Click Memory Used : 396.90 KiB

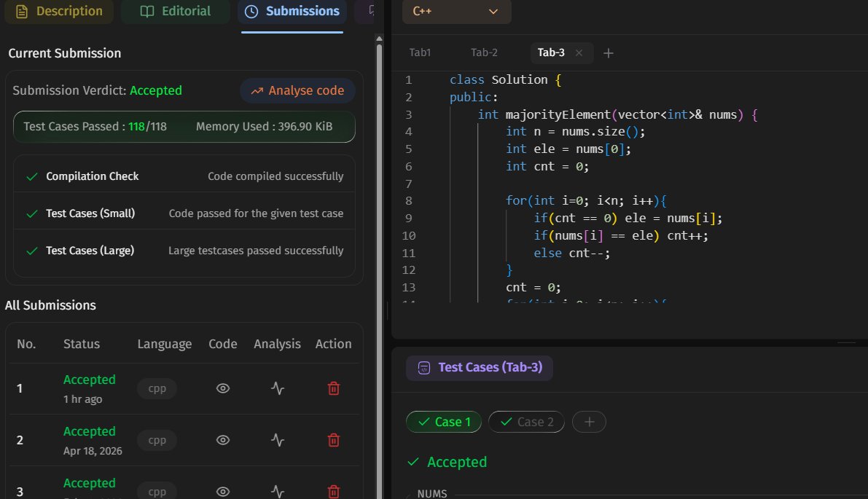point(264,127)
